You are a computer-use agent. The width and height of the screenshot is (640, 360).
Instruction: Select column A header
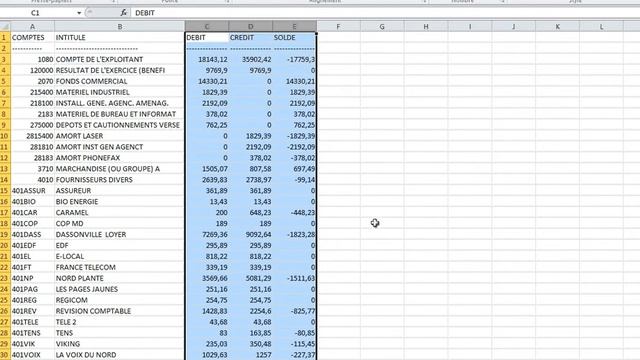click(32, 27)
